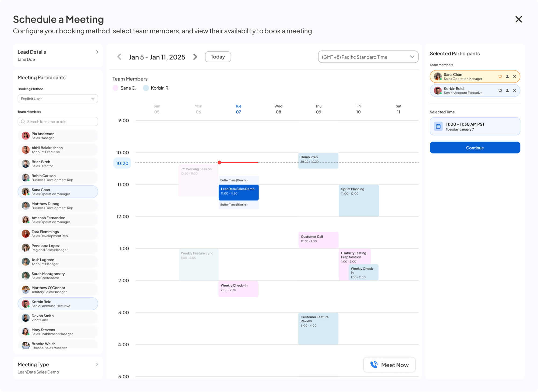The image size is (538, 392).
Task: Select Matthew Duong from team members
Action: coord(58,206)
